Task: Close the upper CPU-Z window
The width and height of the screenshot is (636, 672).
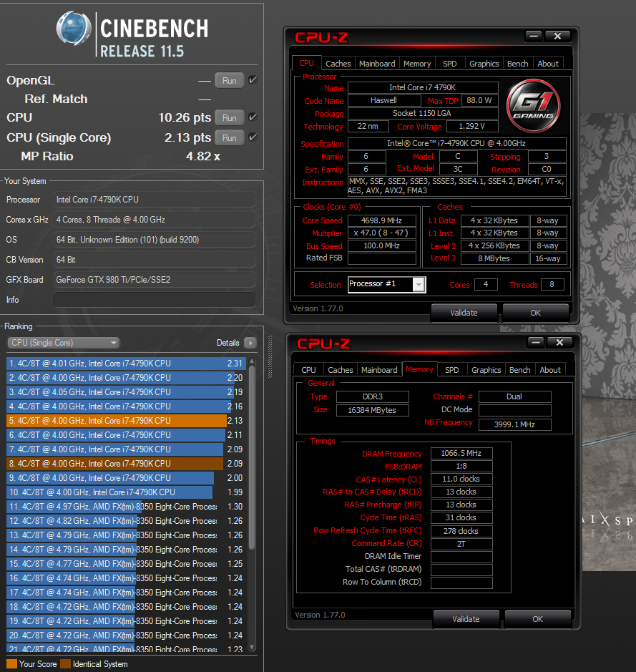Action: (x=557, y=36)
